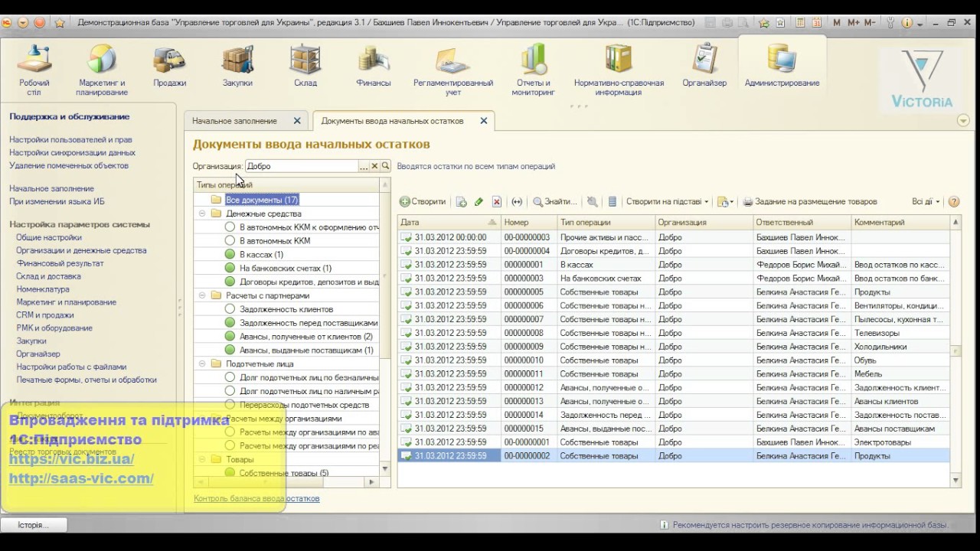Open the Робочий стіл section

coord(34,69)
